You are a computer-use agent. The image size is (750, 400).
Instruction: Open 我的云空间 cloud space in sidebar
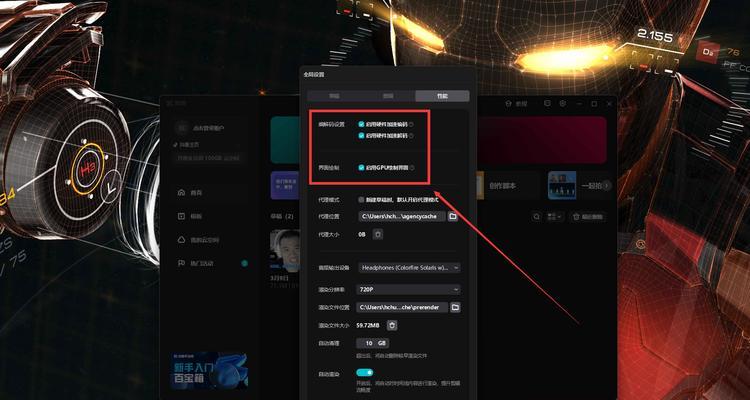pos(205,240)
